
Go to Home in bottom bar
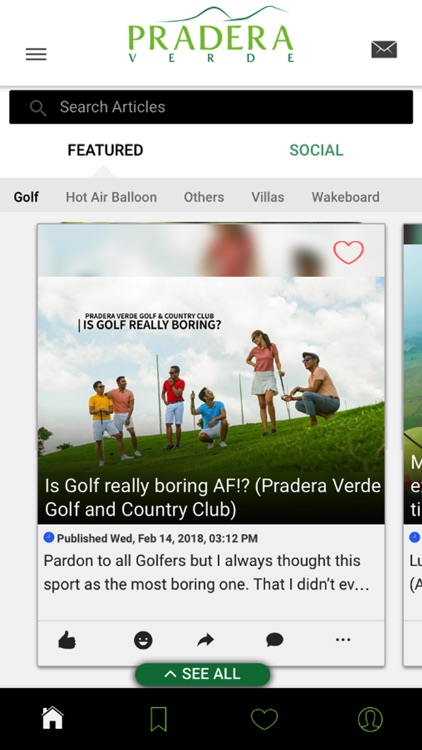tap(53, 718)
